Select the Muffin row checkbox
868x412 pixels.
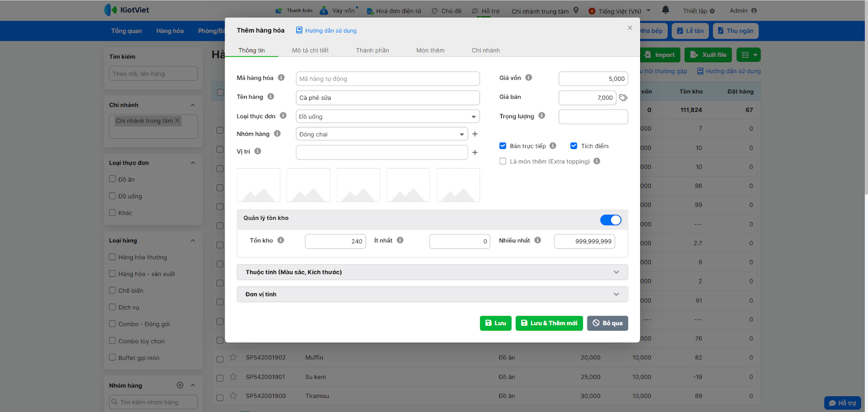[x=220, y=359]
